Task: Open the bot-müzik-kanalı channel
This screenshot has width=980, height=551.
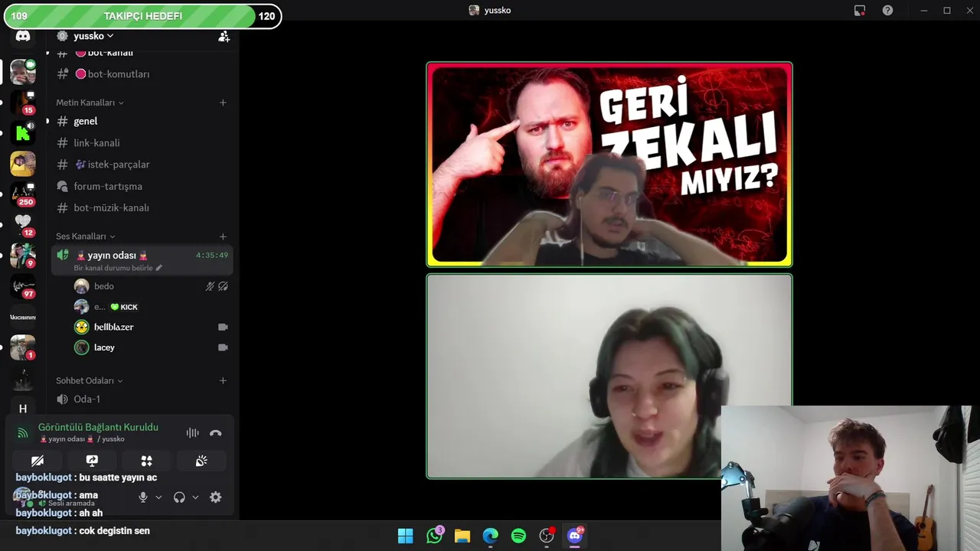Action: 142,207
